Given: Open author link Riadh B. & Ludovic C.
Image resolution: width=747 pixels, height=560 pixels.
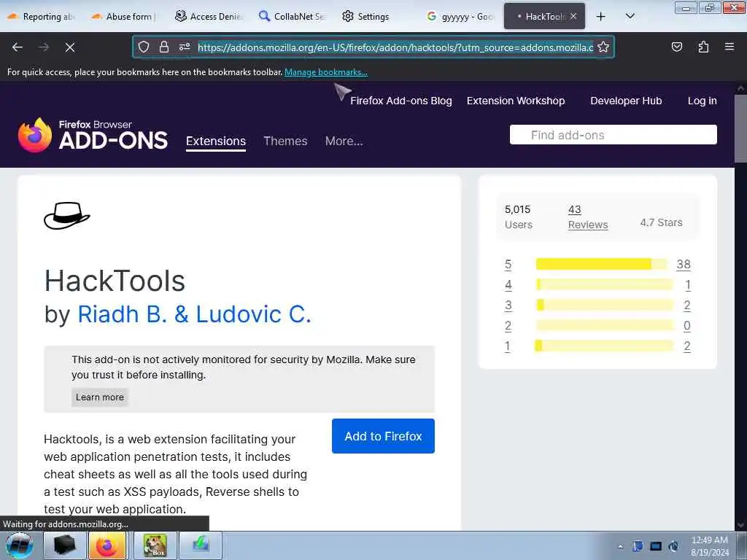Looking at the screenshot, I should (x=194, y=314).
